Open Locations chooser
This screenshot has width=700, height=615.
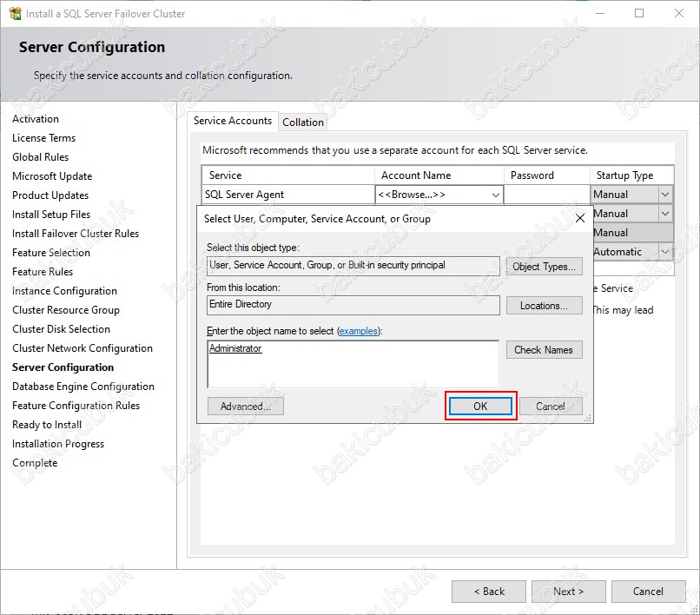[544, 306]
